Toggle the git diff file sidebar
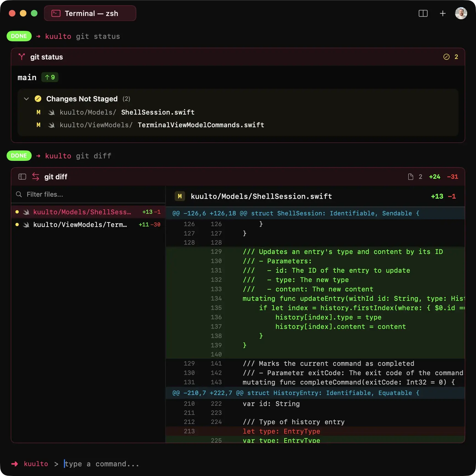This screenshot has width=476, height=476. point(22,177)
